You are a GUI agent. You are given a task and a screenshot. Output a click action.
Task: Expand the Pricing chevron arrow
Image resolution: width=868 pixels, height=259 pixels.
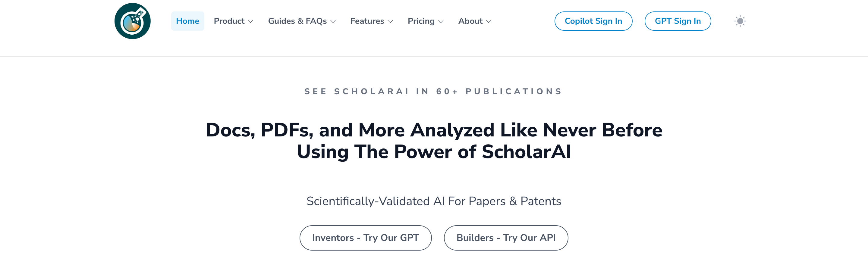[441, 22]
